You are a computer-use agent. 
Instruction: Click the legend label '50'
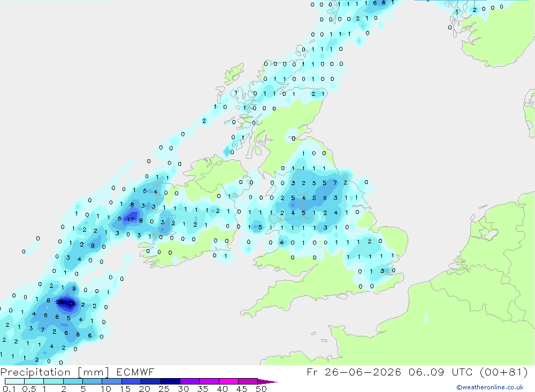tap(261, 389)
